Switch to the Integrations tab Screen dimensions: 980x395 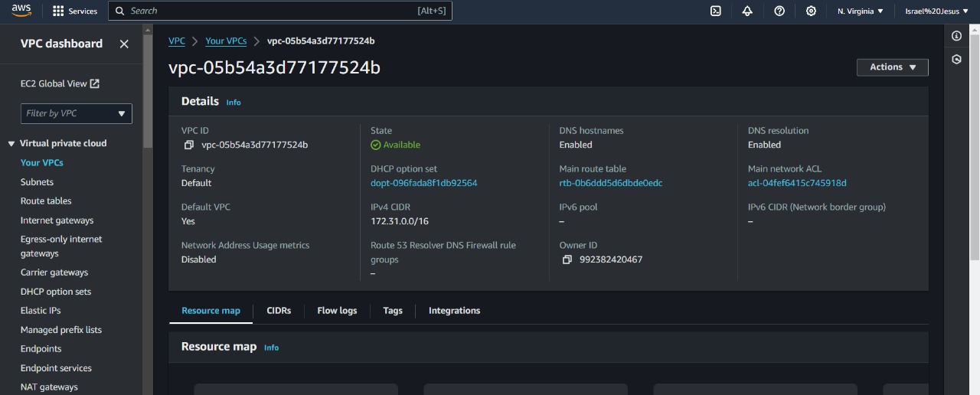[x=454, y=311]
